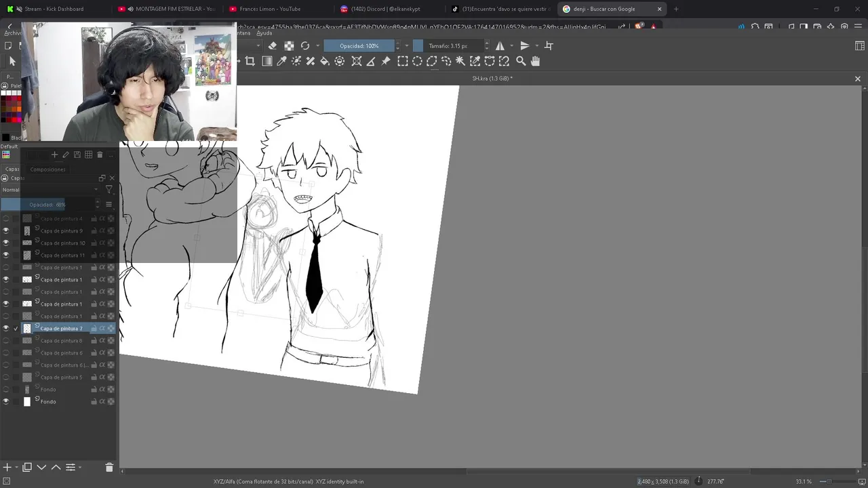868x488 pixels.
Task: Add a new layer with plus
Action: 7,467
